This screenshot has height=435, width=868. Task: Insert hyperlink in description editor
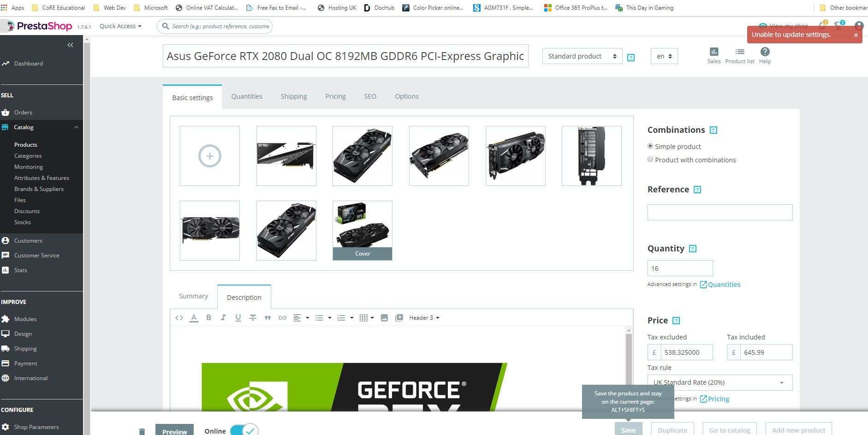[282, 318]
